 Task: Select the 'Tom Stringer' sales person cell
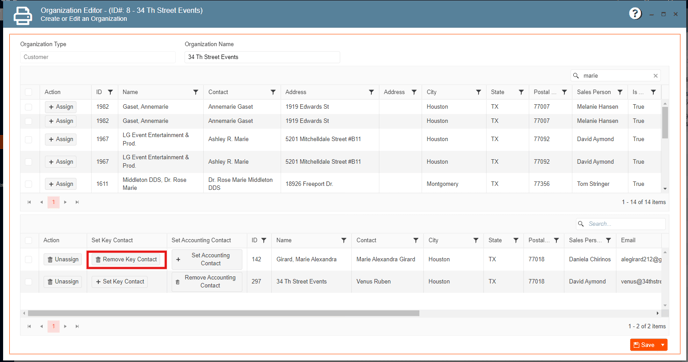pyautogui.click(x=593, y=184)
